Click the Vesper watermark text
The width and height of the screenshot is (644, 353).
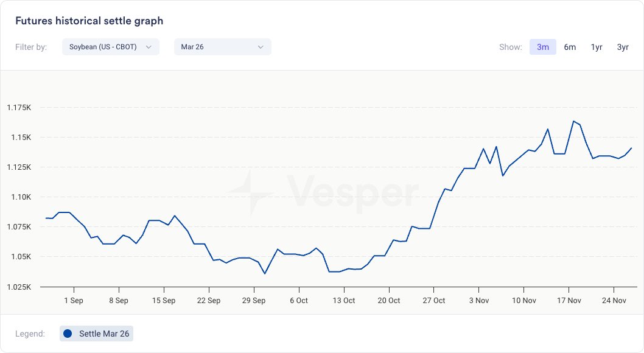pos(352,192)
